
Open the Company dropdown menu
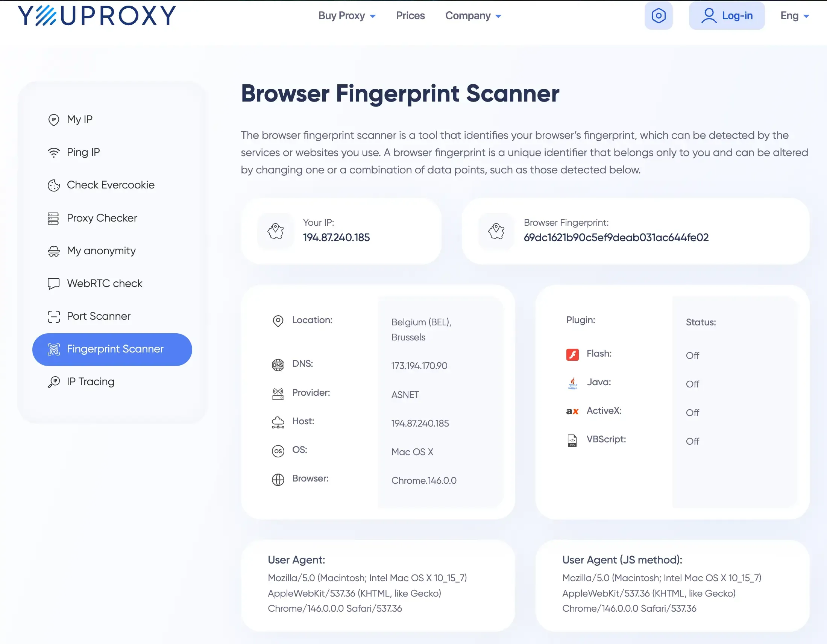click(x=473, y=16)
